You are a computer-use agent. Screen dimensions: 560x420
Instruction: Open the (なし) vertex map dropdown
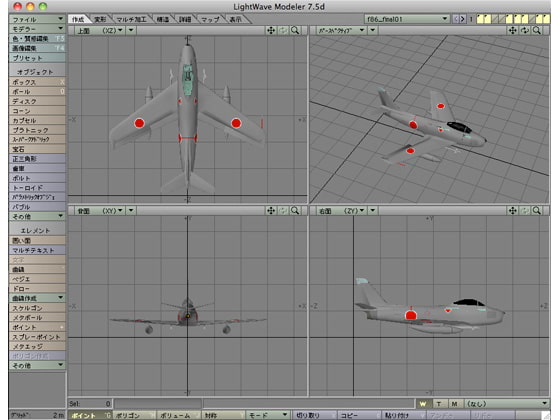coord(506,404)
